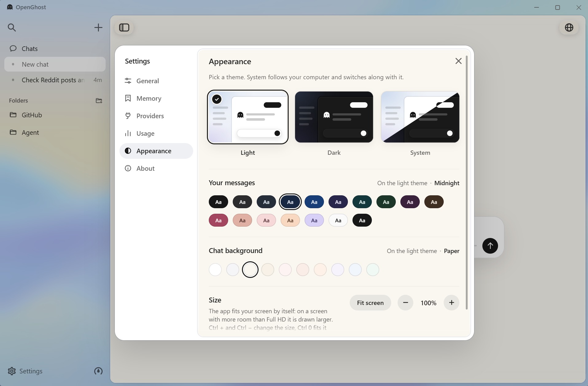588x386 pixels.
Task: Create a new folder with the folder-plus icon
Action: [99, 100]
